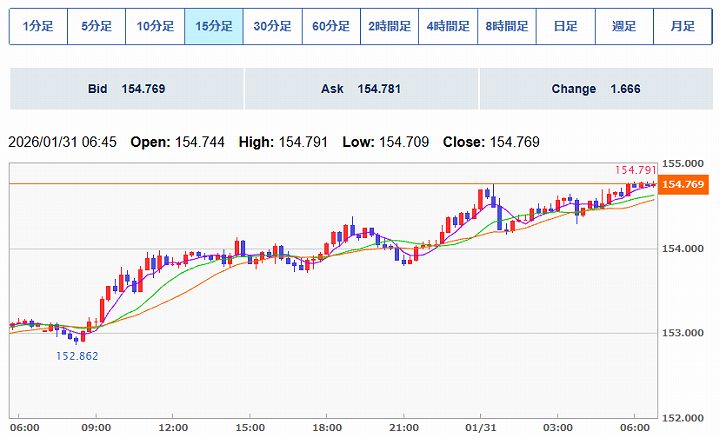Click the Bid 154.769 price cell
The height and width of the screenshot is (438, 720).
(126, 89)
